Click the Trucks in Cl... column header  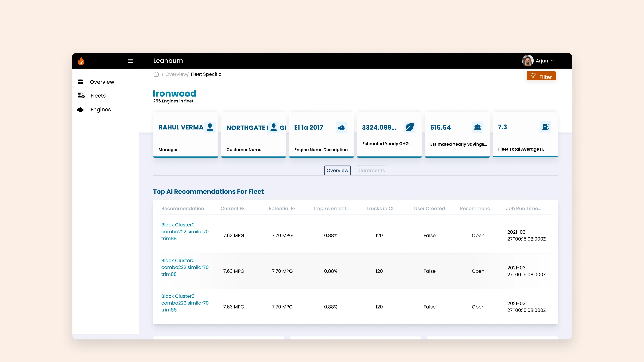pos(381,208)
